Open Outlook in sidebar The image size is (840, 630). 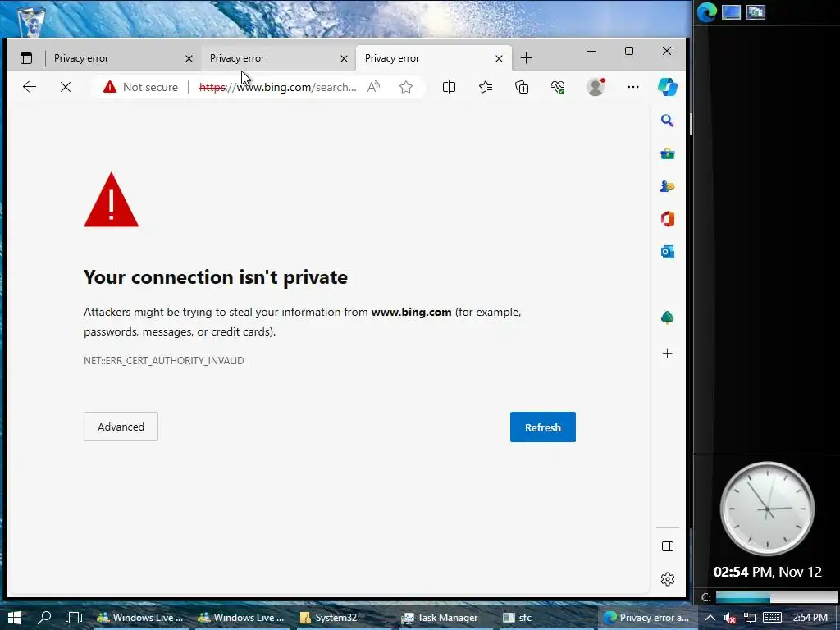pyautogui.click(x=667, y=252)
